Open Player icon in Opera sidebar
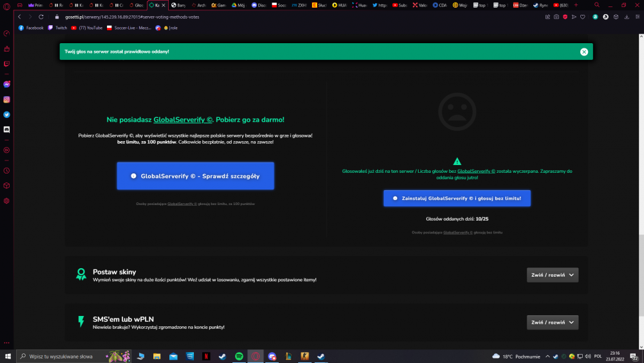This screenshot has width=644, height=363. 6,150
